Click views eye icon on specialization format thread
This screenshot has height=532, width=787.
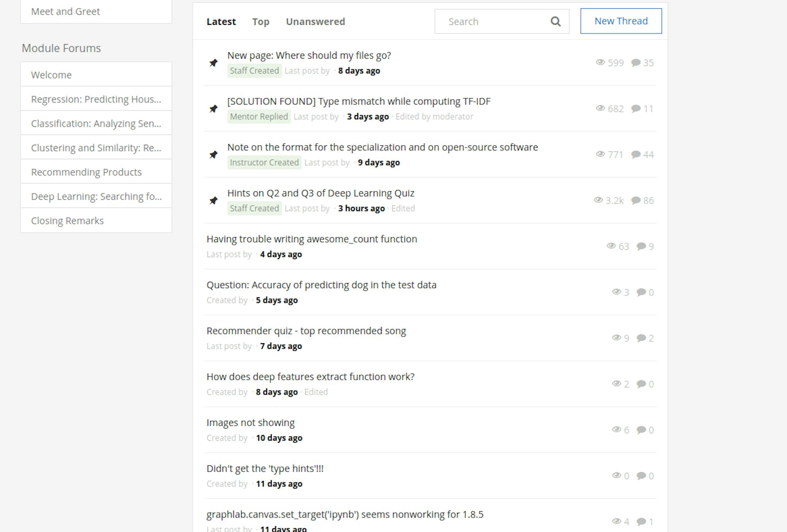click(600, 154)
